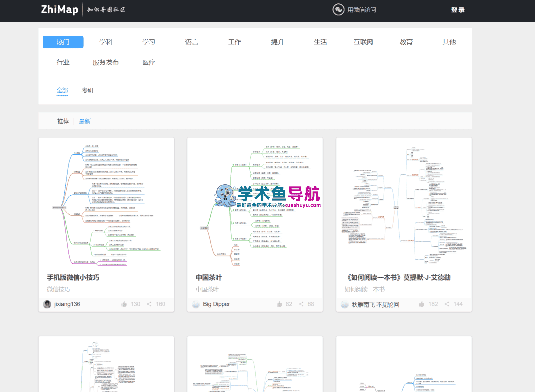Select the 教育 category tab
Viewport: 535px width, 392px height.
pyautogui.click(x=406, y=42)
